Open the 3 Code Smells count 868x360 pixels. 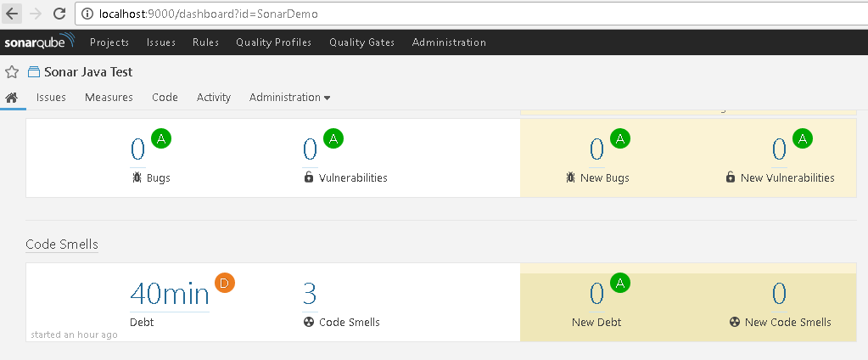click(x=310, y=294)
